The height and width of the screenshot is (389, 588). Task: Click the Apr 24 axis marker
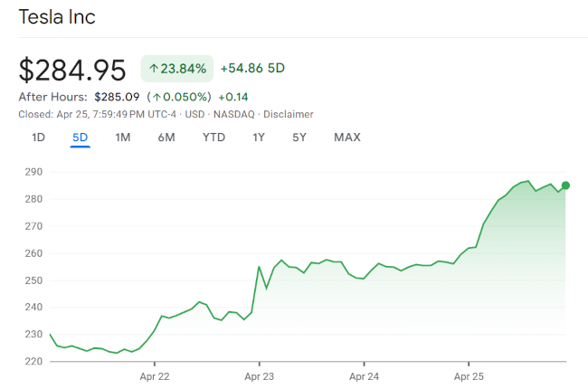tap(364, 376)
